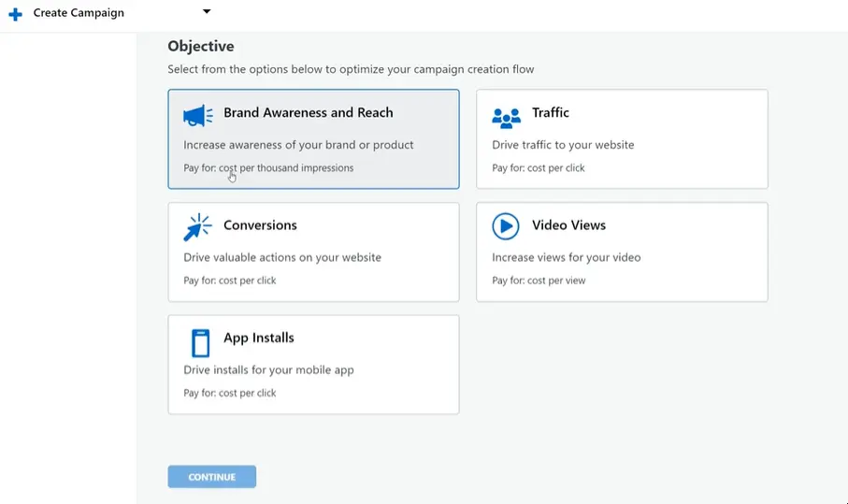Click the App Installs phone icon
Viewport: 848px width, 504px height.
tap(200, 342)
